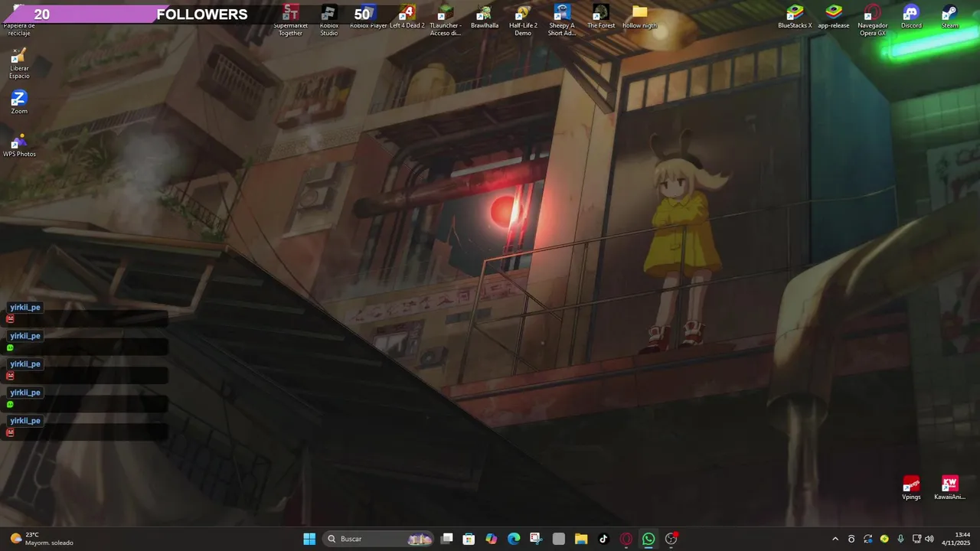Viewport: 980px width, 551px height.
Task: Select the Left 4 Dead 2 shortcut
Action: coord(407,17)
